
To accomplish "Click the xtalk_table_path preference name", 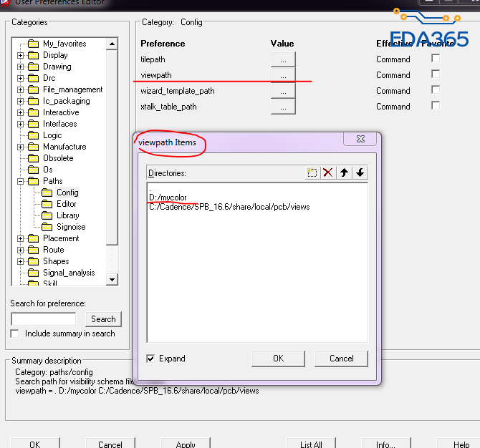I will coord(168,107).
